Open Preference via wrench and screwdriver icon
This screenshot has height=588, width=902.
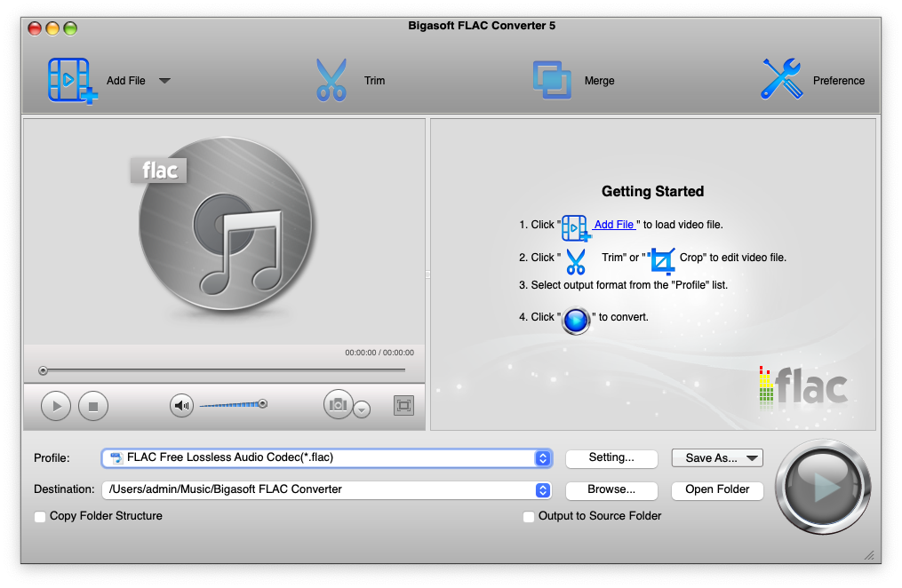coord(782,79)
